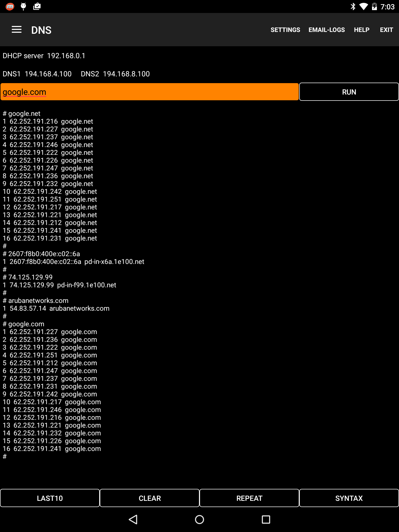
Task: Select the pd-in-f99.1e100.net result row
Action: (x=59, y=285)
